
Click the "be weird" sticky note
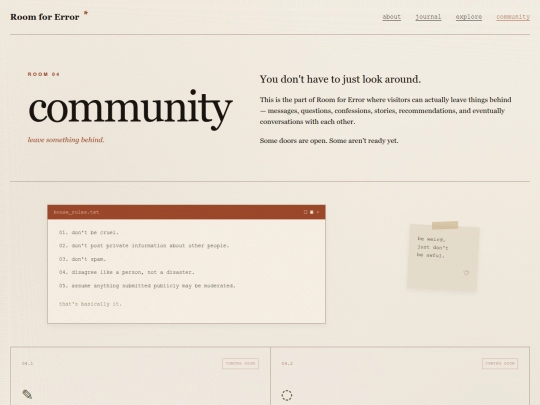pyautogui.click(x=443, y=257)
